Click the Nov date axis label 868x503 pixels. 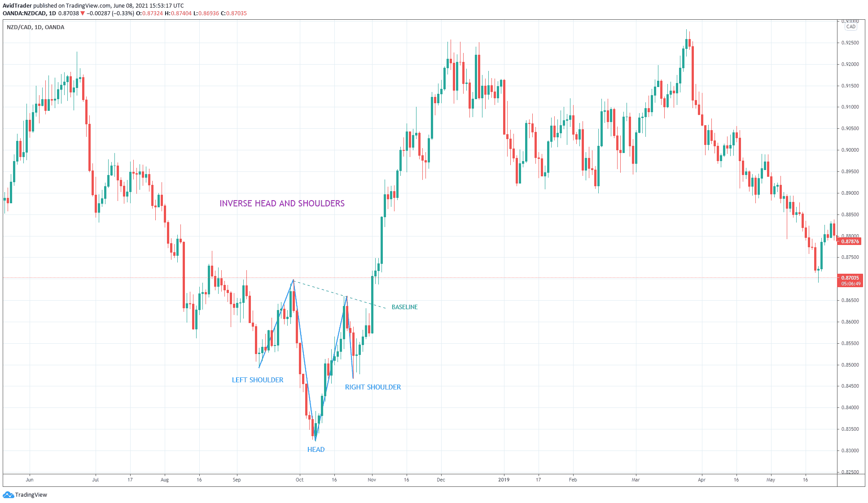click(x=372, y=480)
